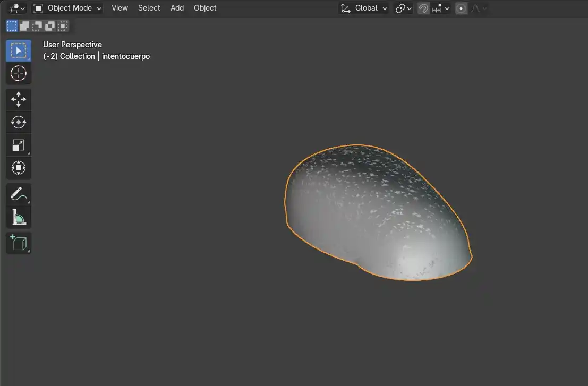Click the 'User Perspective' viewport label

(x=72, y=45)
